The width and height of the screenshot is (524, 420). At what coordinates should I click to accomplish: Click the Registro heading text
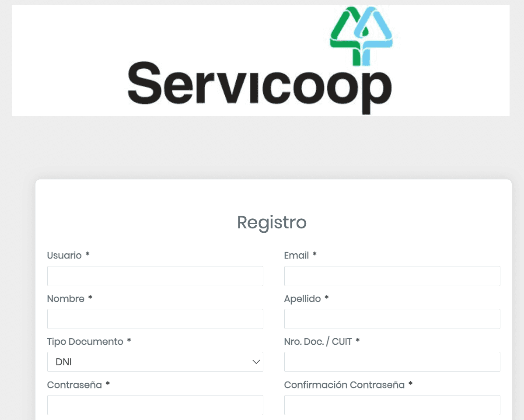click(272, 223)
